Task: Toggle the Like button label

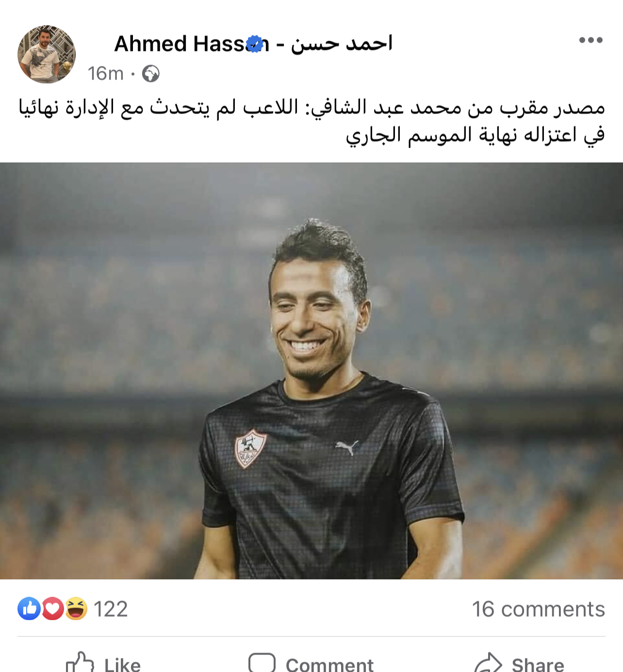Action: (x=122, y=664)
